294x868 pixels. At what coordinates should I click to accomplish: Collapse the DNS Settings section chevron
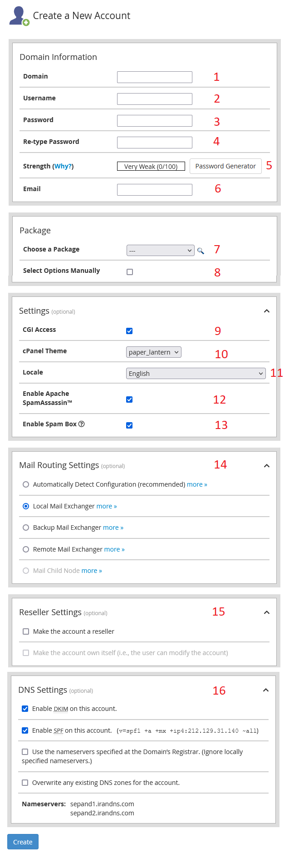[266, 690]
